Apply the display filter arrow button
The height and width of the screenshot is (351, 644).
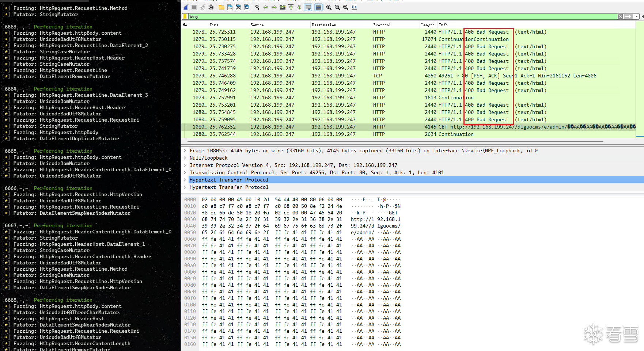[x=628, y=16]
